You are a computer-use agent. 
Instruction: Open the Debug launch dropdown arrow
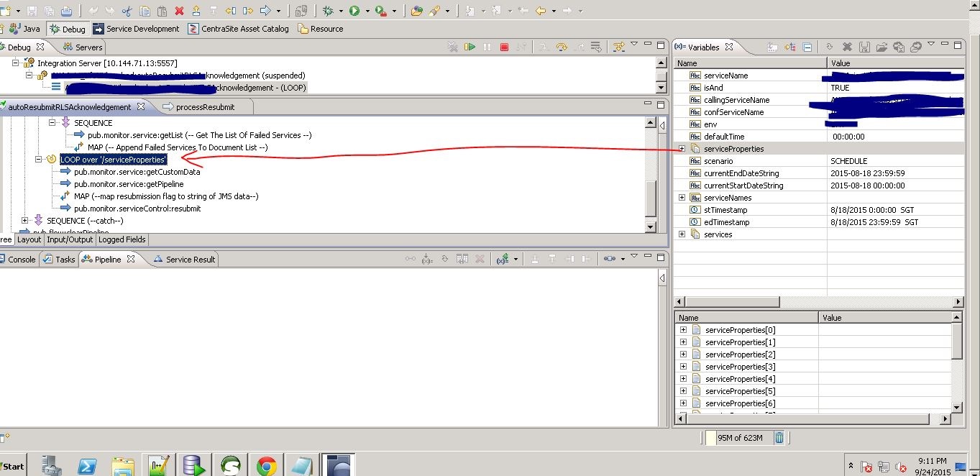click(x=340, y=11)
